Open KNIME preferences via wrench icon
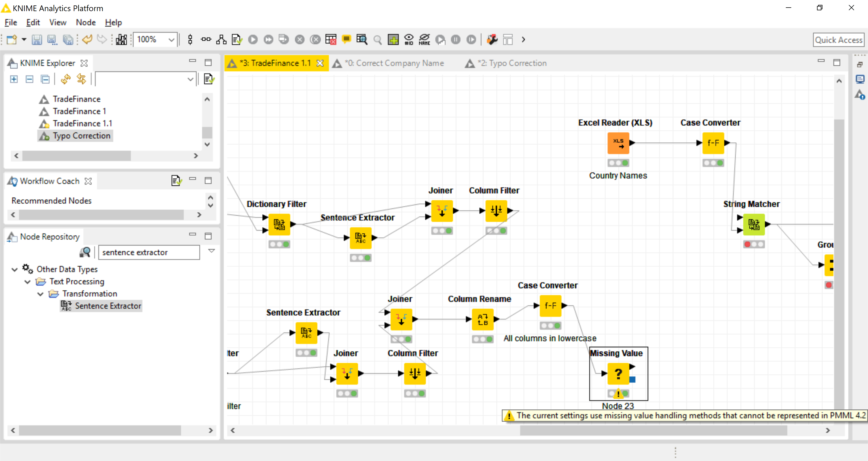The height and width of the screenshot is (461, 868). pos(492,39)
